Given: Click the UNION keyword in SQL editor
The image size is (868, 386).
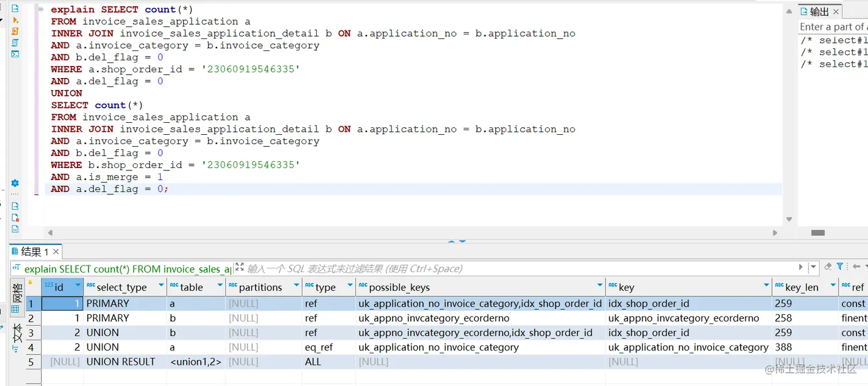Looking at the screenshot, I should tap(67, 93).
